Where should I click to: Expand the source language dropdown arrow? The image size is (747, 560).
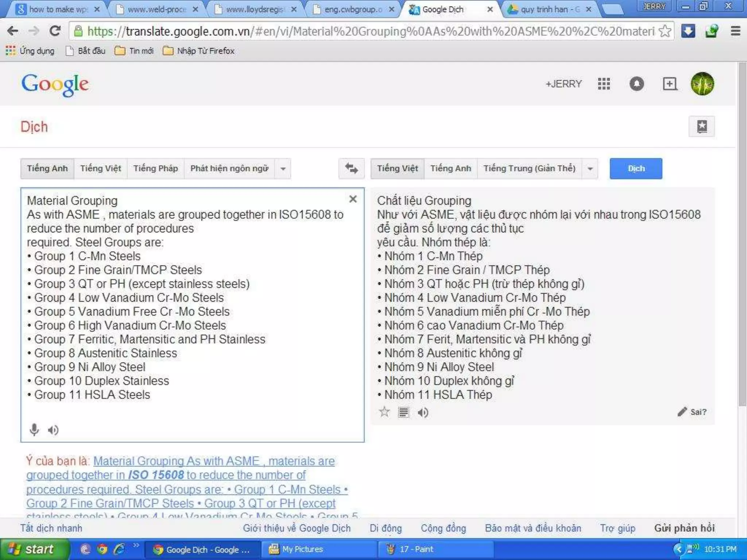tap(283, 169)
